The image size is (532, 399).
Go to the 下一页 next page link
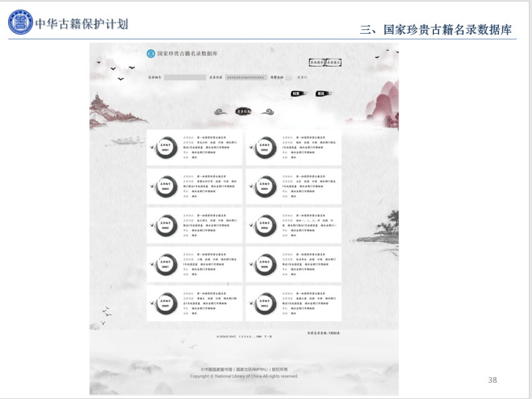click(267, 336)
